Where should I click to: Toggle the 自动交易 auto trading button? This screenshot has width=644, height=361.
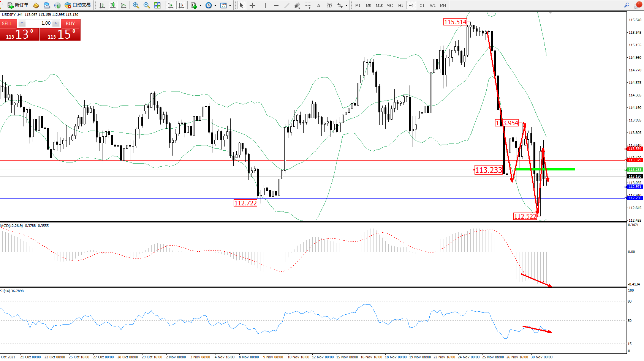coord(78,5)
